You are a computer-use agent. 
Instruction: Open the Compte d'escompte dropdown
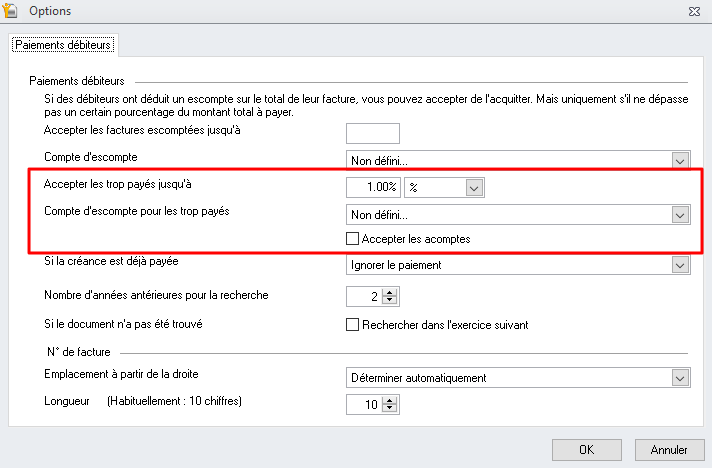coord(518,160)
